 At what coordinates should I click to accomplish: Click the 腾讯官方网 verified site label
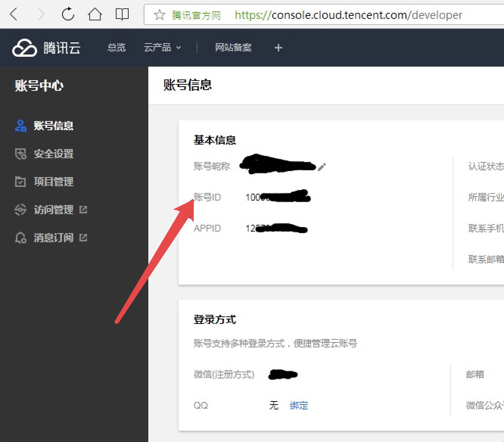(x=196, y=15)
